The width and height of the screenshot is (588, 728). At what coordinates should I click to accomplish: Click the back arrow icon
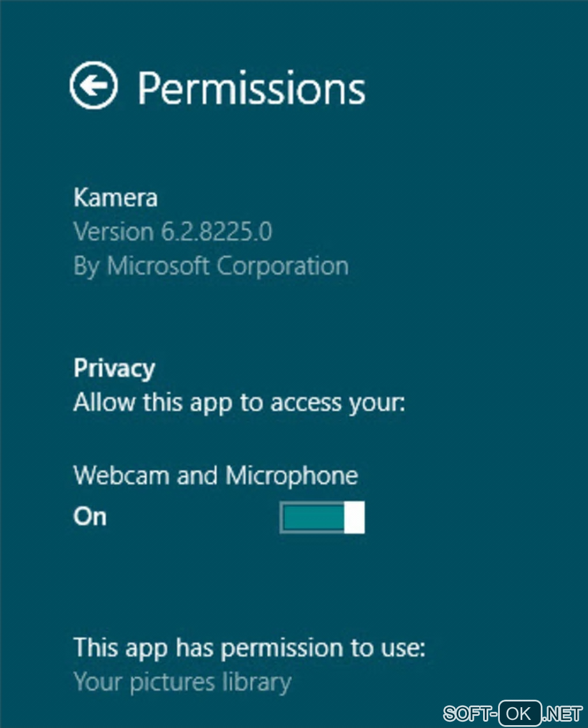pos(93,85)
